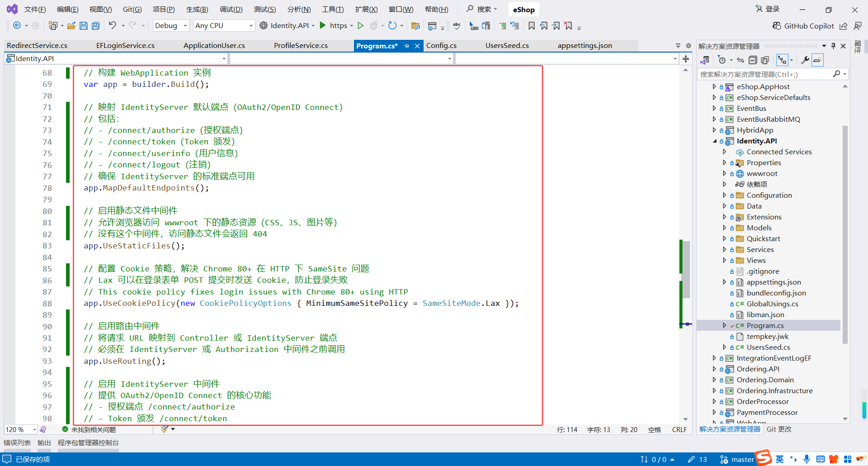This screenshot has width=868, height=466.
Task: Expand the Identity.API Data folder
Action: click(x=724, y=206)
